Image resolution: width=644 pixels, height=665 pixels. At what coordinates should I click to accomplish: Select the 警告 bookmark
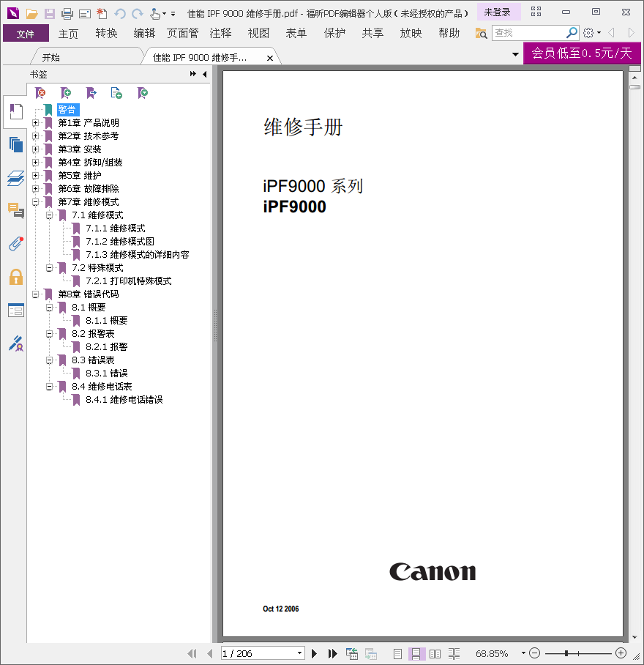pos(67,110)
